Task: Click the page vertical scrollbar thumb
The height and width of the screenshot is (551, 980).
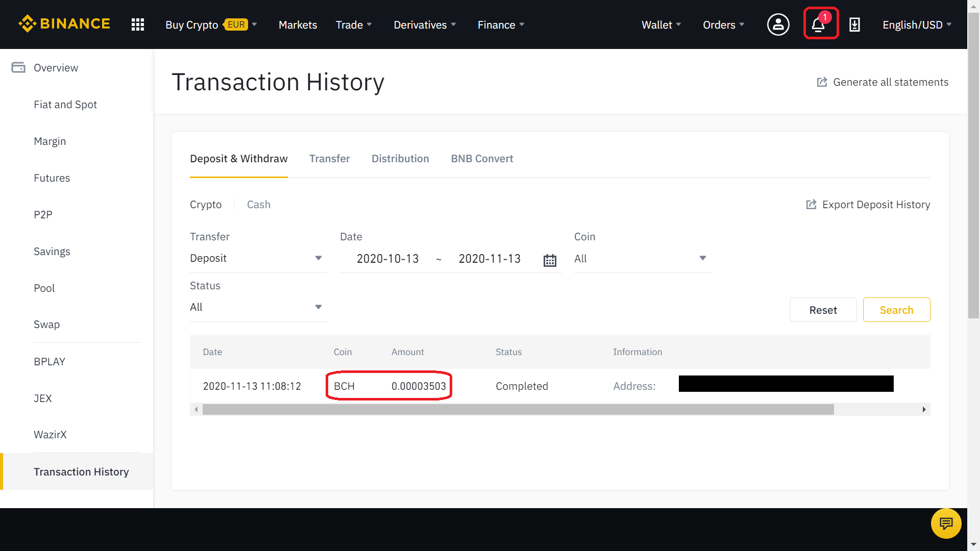Action: click(x=973, y=166)
